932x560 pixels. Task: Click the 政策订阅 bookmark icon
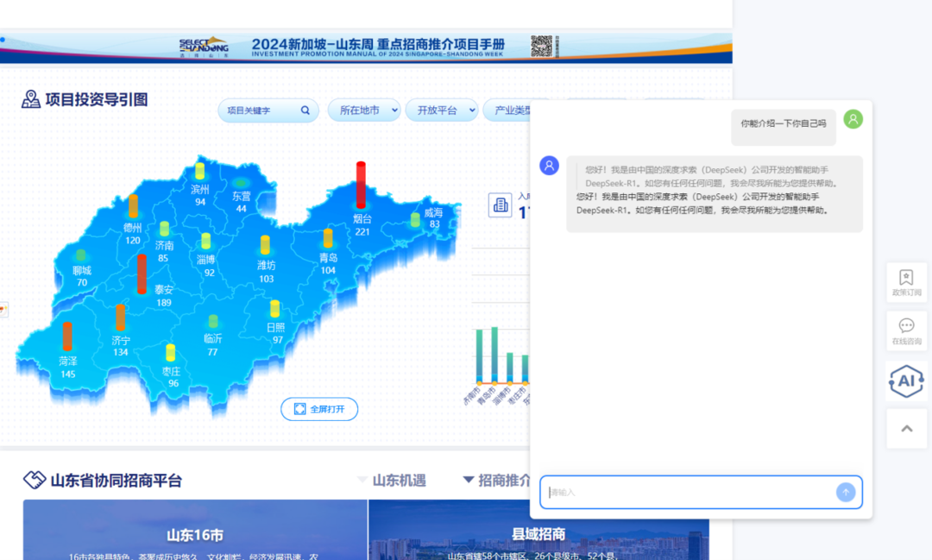(x=906, y=282)
